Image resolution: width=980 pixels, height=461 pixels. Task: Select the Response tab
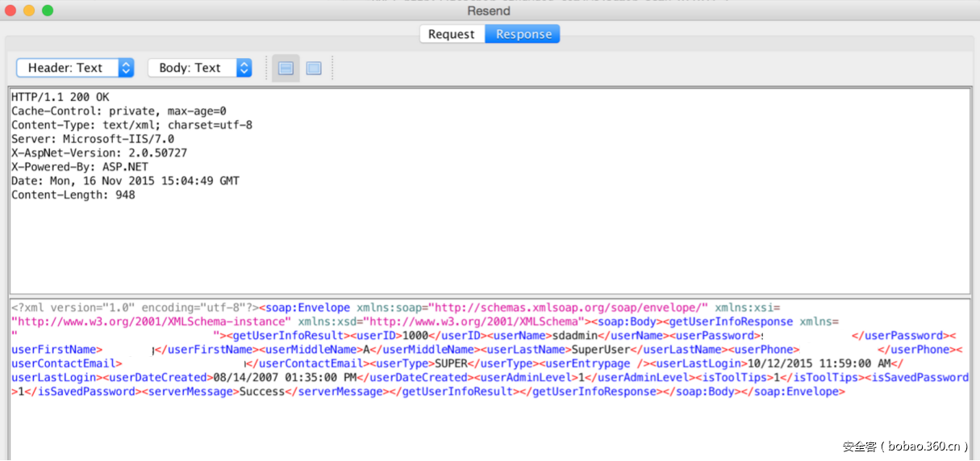(523, 34)
